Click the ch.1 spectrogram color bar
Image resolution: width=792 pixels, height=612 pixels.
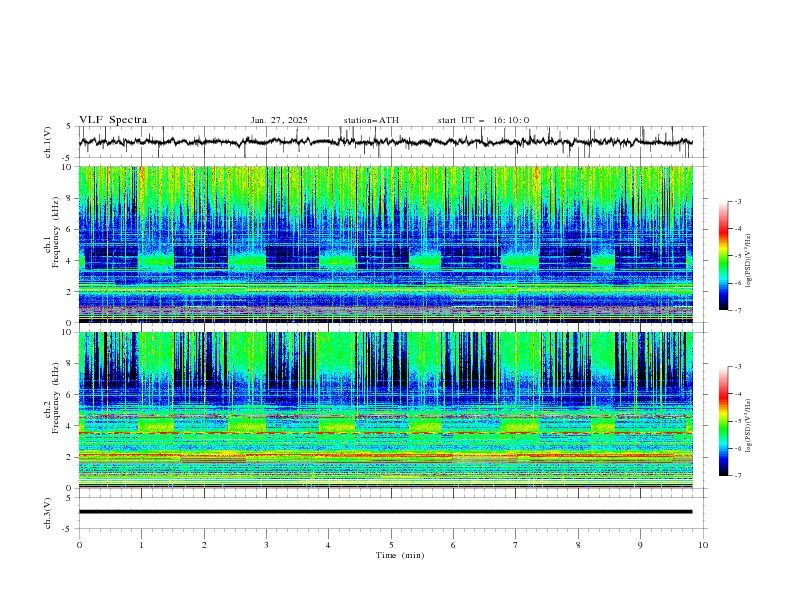[724, 256]
